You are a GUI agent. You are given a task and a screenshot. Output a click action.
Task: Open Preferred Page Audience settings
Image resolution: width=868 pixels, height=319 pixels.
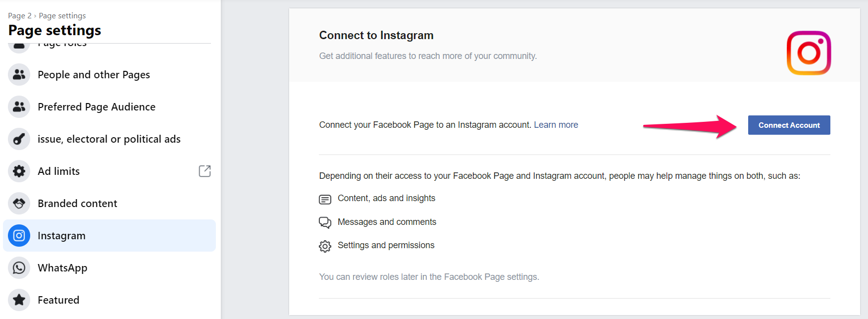pyautogui.click(x=97, y=107)
